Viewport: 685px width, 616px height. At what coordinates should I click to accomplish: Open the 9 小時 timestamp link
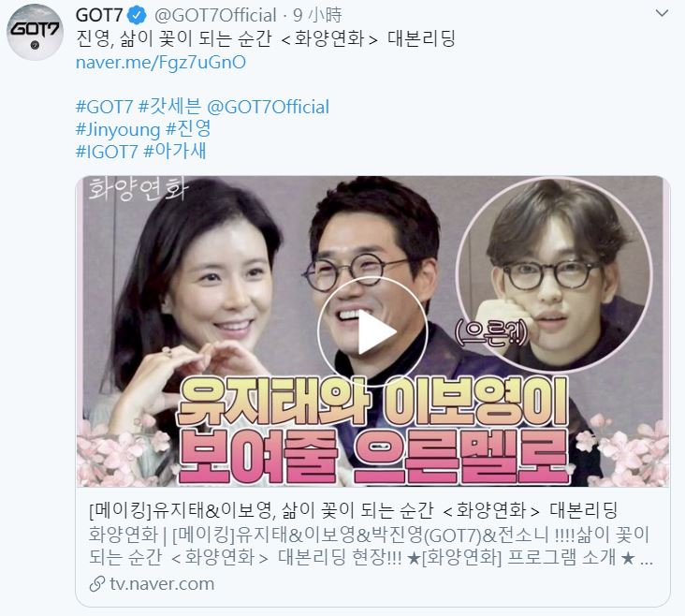click(x=317, y=16)
